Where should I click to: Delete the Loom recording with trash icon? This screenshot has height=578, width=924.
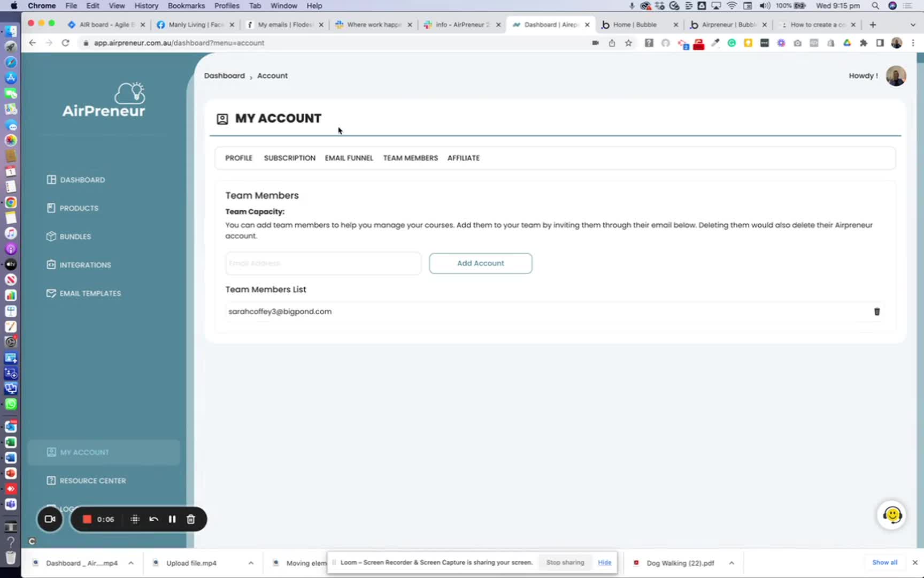[190, 519]
